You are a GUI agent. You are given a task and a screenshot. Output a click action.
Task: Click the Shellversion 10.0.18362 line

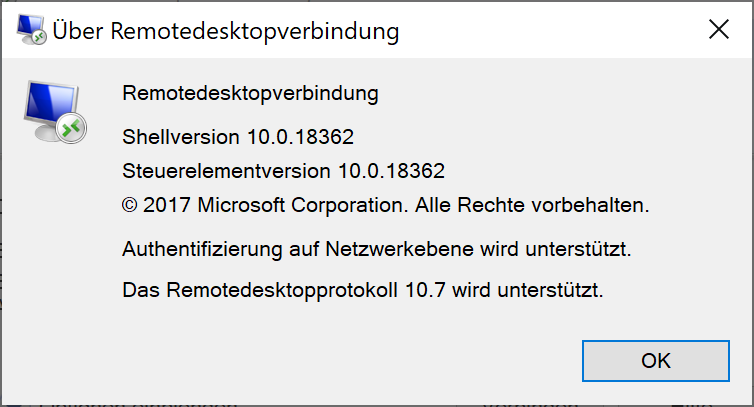coord(238,137)
